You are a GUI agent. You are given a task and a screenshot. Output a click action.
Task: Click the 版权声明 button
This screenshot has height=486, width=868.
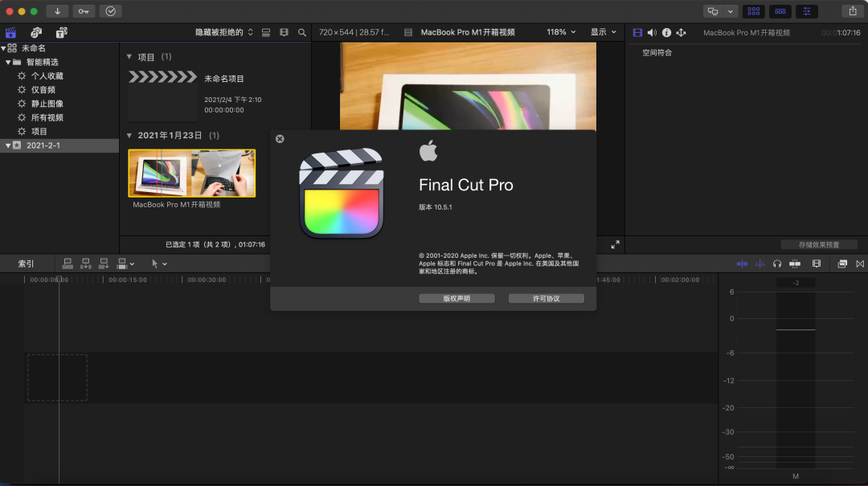click(x=457, y=298)
